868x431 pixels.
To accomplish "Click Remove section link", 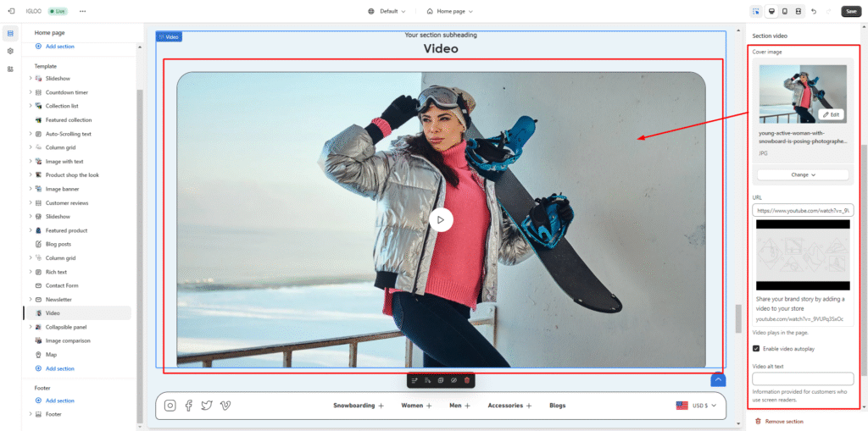I will (783, 421).
